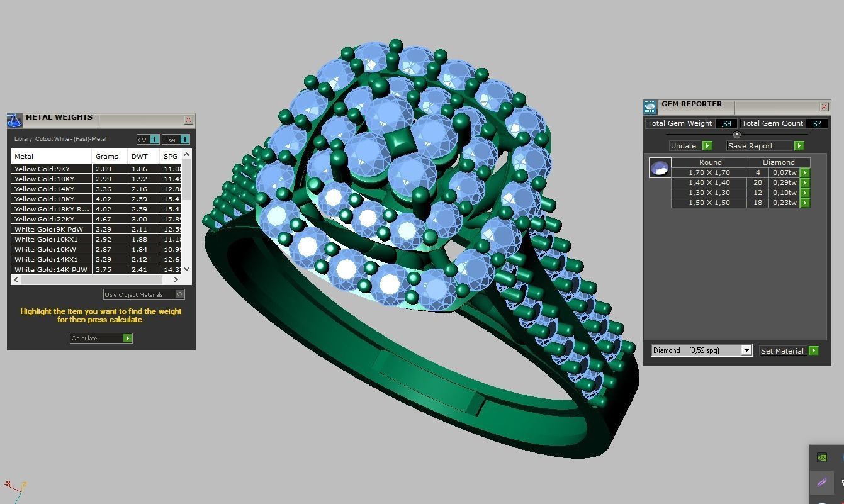Viewport: 844px width, 504px height.
Task: Click metal list scroll left arrow
Action: 16,279
